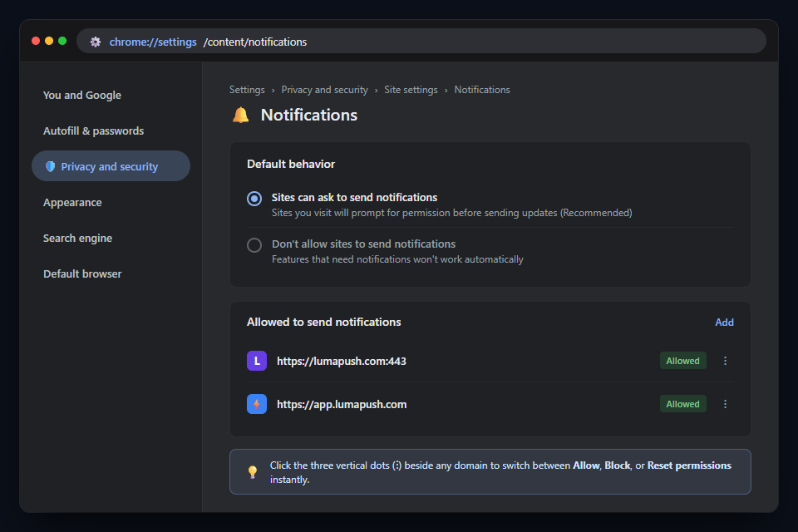This screenshot has width=798, height=532.
Task: Click the shield icon in Privacy and security
Action: click(x=50, y=166)
